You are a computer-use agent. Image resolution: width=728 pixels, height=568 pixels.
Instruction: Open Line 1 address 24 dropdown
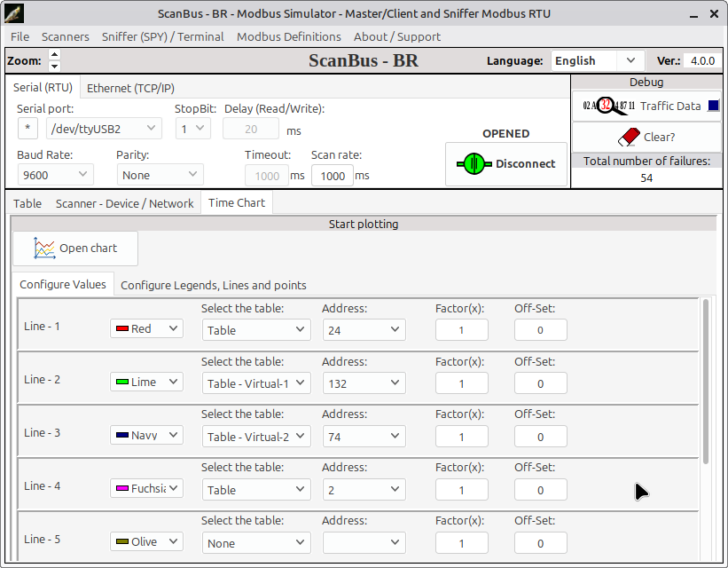[x=364, y=330]
